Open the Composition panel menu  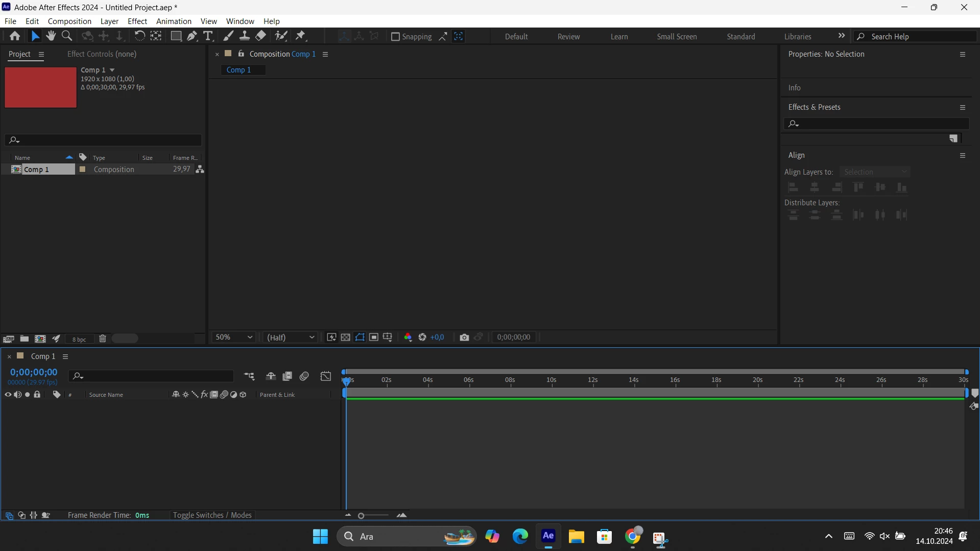(325, 54)
